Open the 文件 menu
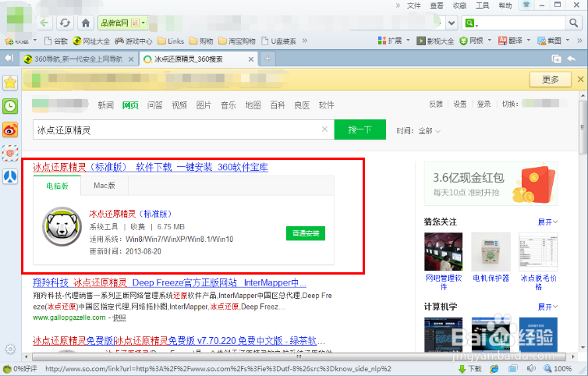Viewport: 588px width, 376px height. point(414,5)
